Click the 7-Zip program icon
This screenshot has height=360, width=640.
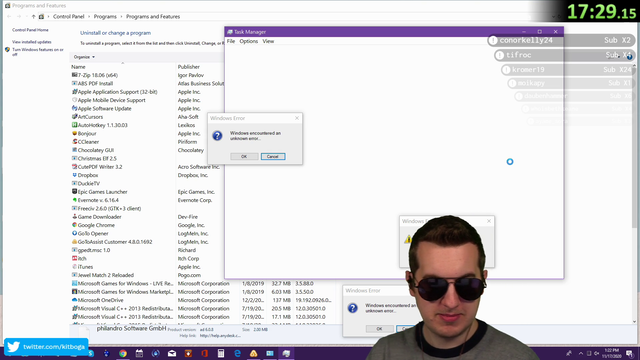point(74,75)
